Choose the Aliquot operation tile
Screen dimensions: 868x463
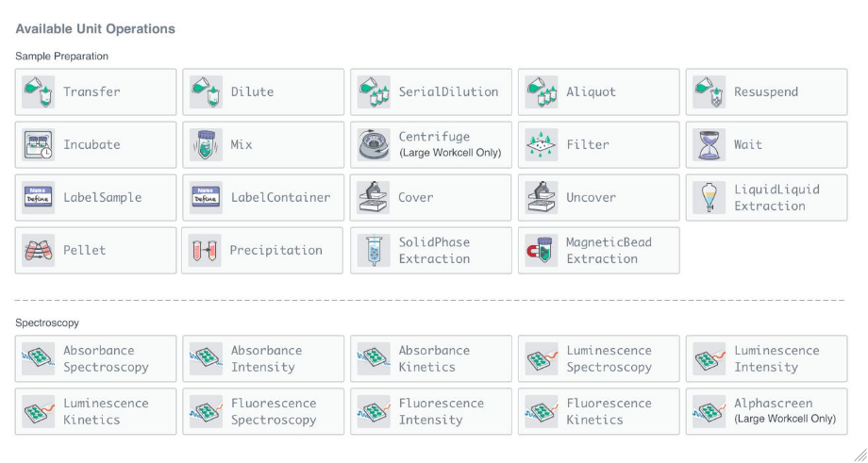point(599,91)
